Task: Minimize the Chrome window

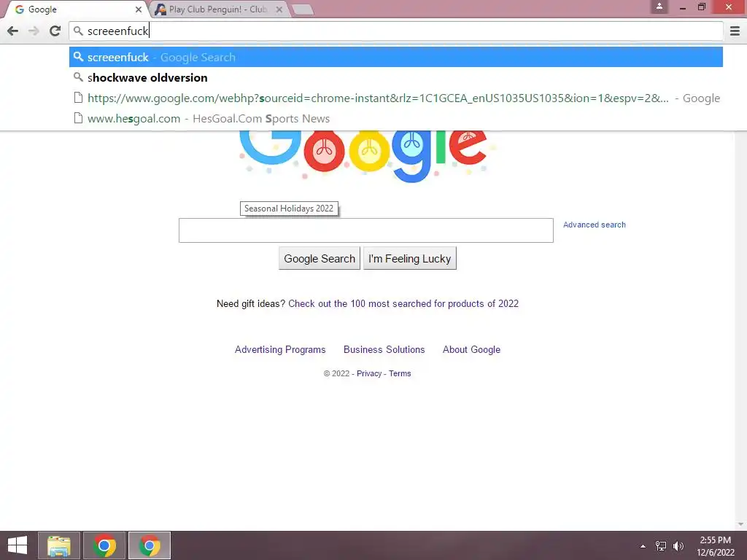Action: point(682,7)
